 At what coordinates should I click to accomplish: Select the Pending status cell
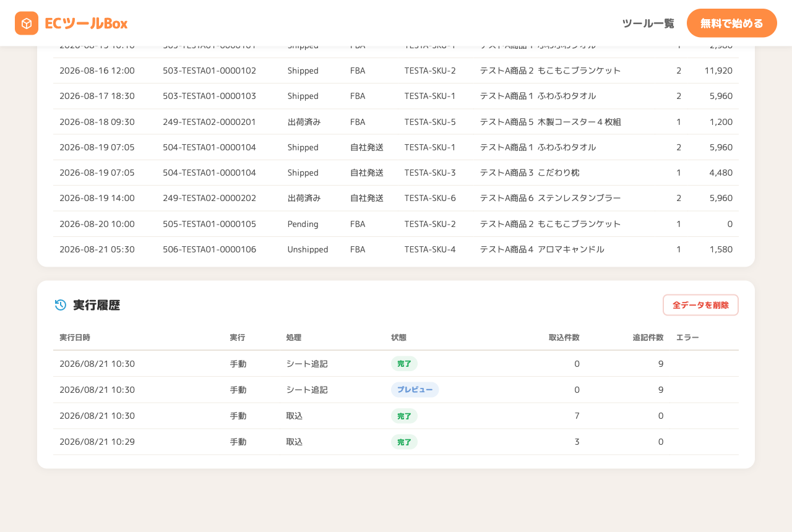pyautogui.click(x=303, y=224)
